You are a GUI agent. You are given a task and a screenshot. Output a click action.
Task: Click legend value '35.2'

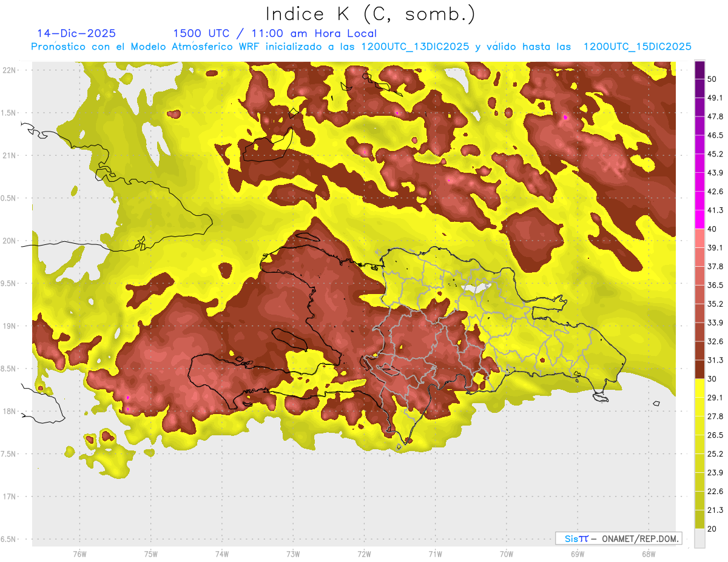point(715,304)
